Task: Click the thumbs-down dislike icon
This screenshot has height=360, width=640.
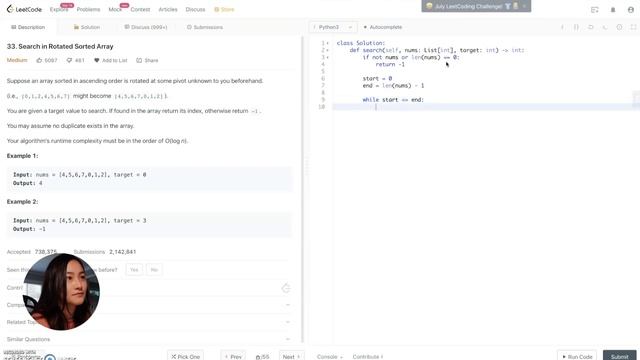Action: pyautogui.click(x=69, y=60)
